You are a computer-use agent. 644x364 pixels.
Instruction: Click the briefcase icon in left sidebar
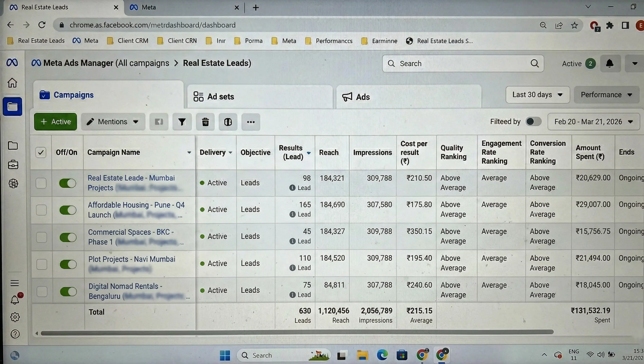coord(13,165)
